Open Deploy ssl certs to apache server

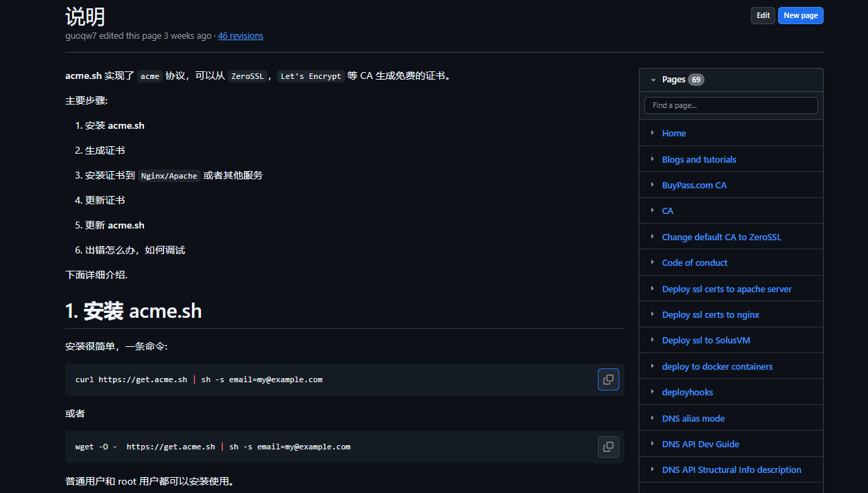coord(727,289)
